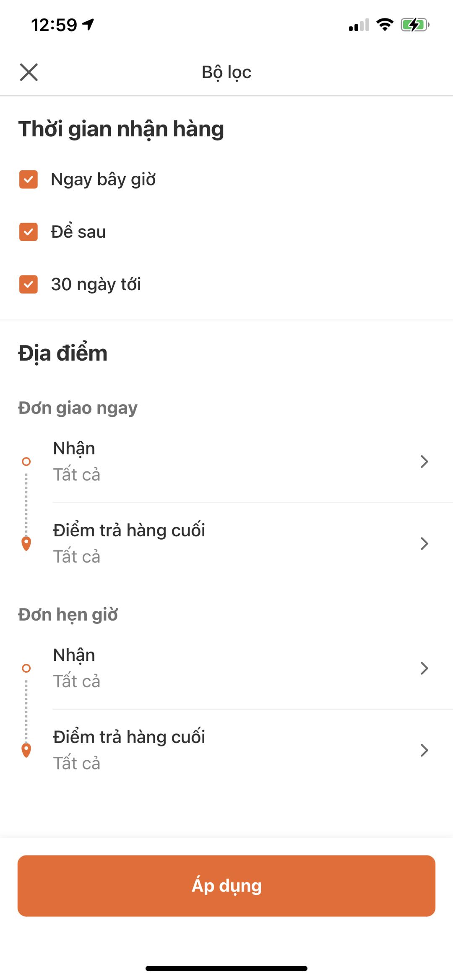Tap pickup circle icon under Đơn hẹn giờ
This screenshot has width=453, height=980.
(26, 668)
